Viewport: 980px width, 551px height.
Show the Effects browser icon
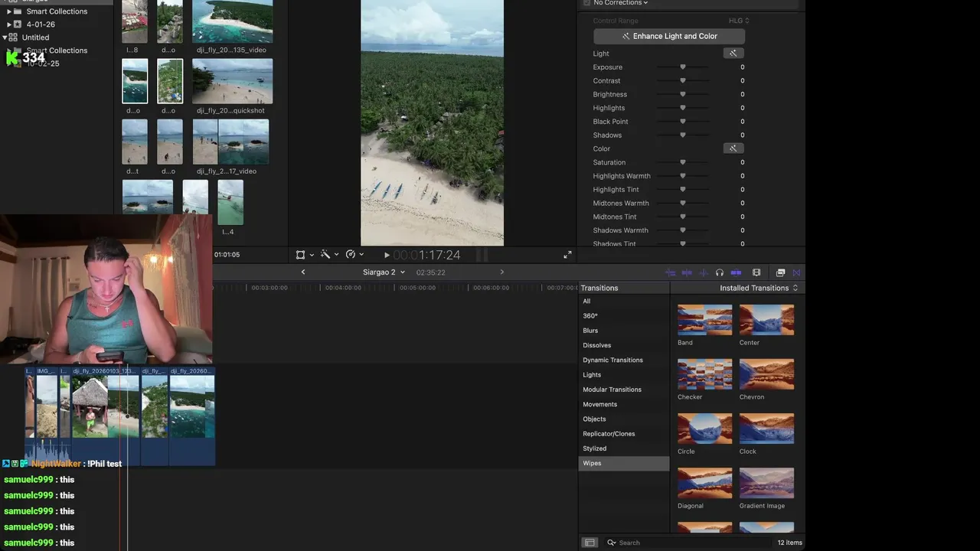click(780, 272)
